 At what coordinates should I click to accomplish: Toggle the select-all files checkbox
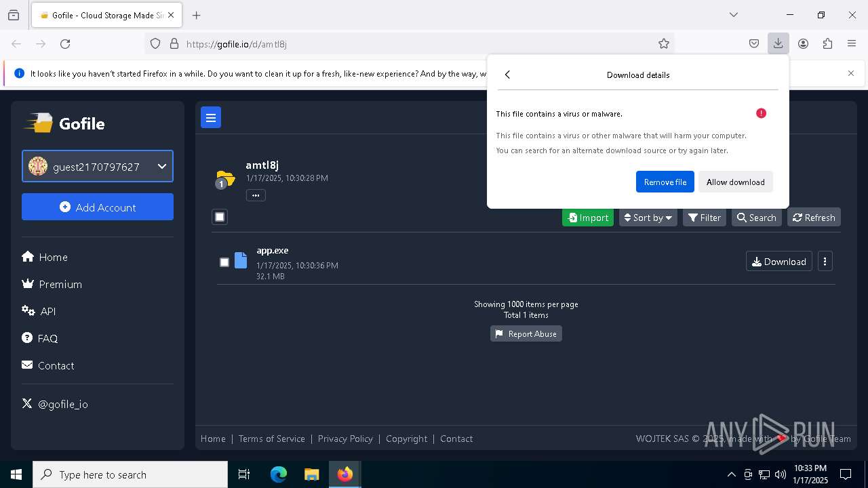pyautogui.click(x=220, y=217)
